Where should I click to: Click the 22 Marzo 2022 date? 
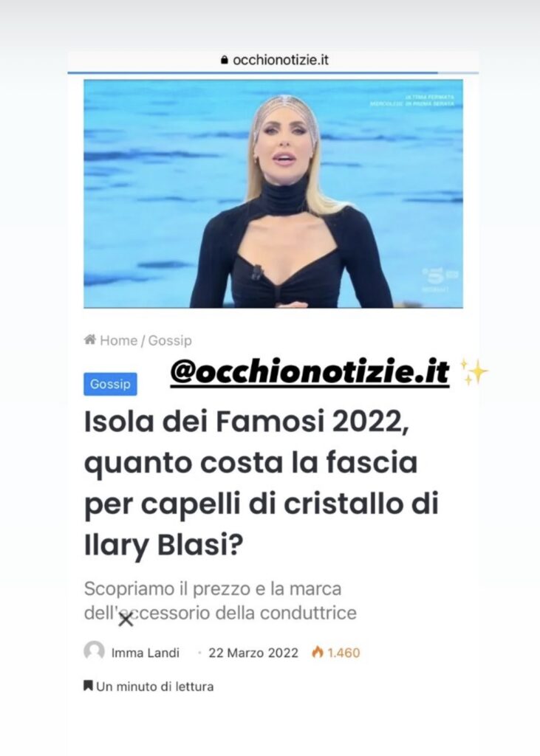(253, 653)
